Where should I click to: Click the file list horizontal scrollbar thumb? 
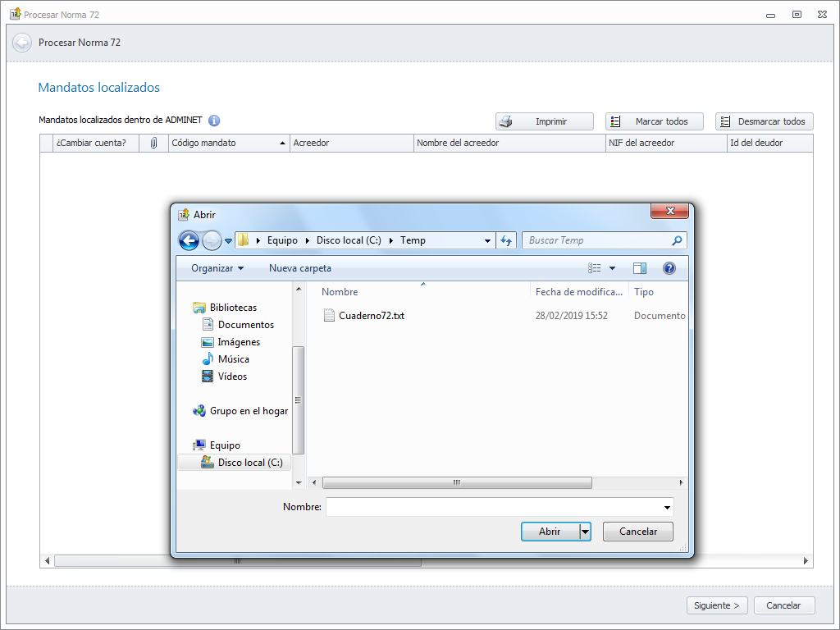pos(457,482)
